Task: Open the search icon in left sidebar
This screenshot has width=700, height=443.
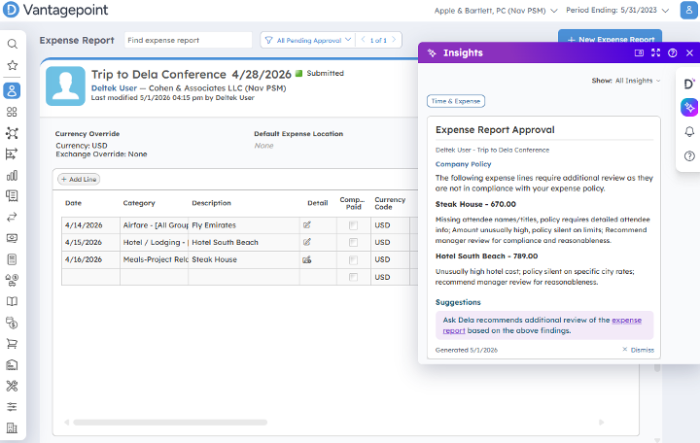Action: pos(12,44)
